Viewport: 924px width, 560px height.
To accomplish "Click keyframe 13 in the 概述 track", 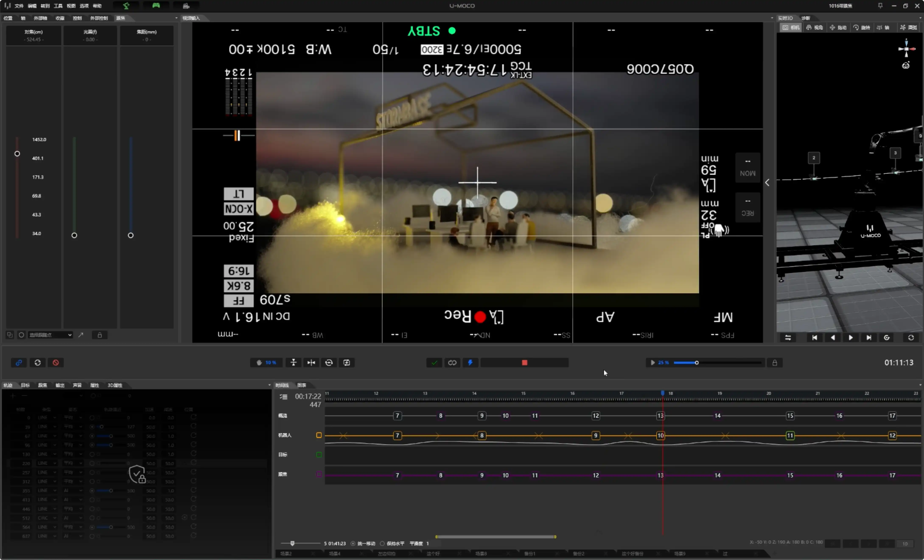I will tap(660, 416).
